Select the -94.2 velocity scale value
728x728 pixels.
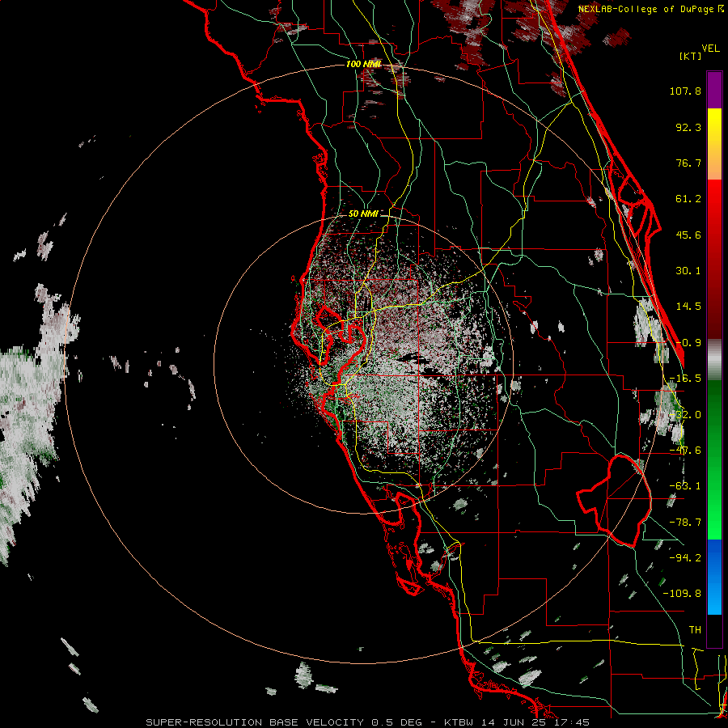pos(685,557)
